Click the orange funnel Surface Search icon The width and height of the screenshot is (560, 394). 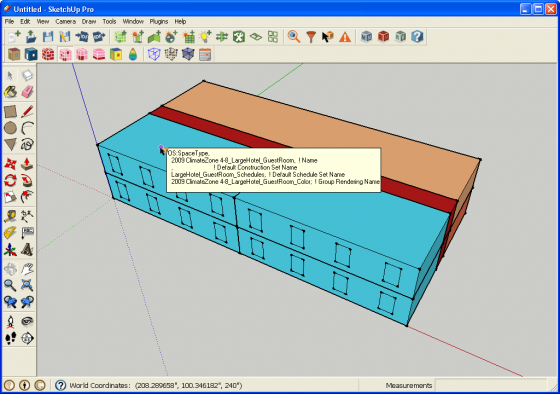tap(311, 37)
